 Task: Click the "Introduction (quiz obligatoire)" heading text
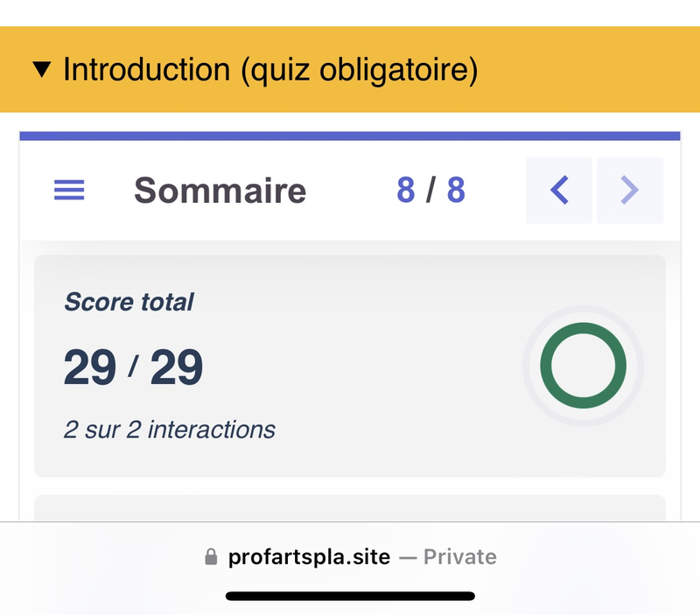click(x=270, y=70)
